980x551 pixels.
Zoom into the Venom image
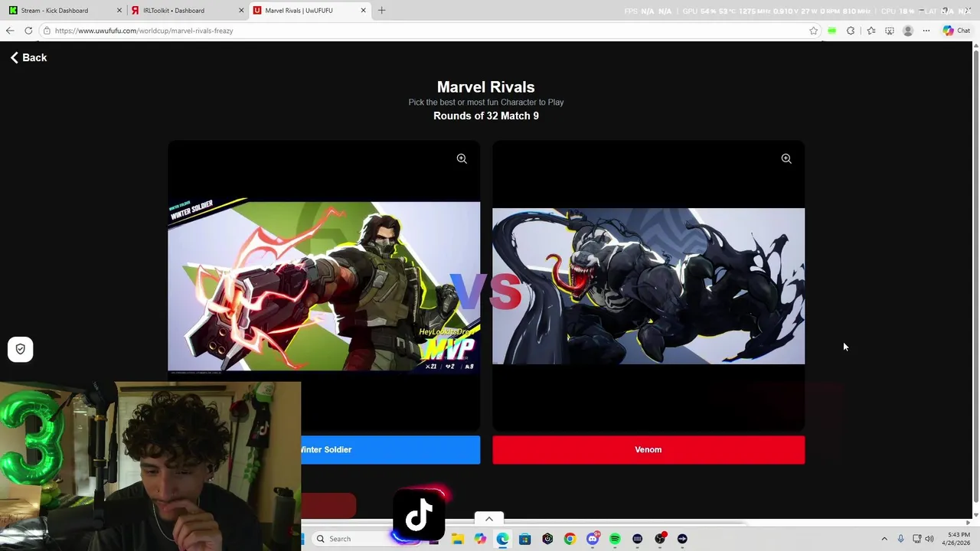click(x=786, y=158)
